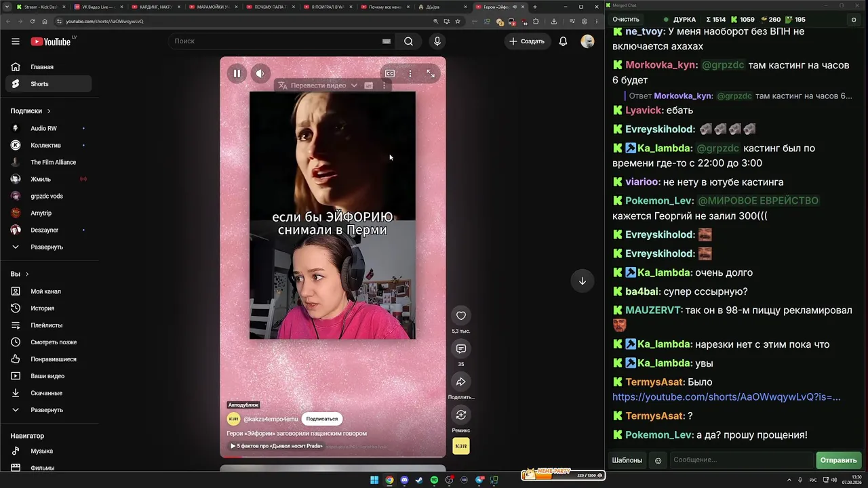Image resolution: width=868 pixels, height=488 pixels.
Task: Open the chat emoji picker smiley
Action: [658, 460]
